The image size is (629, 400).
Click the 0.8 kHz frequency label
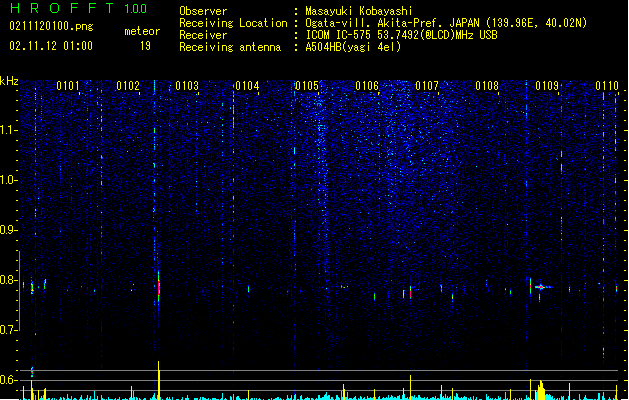[8, 280]
